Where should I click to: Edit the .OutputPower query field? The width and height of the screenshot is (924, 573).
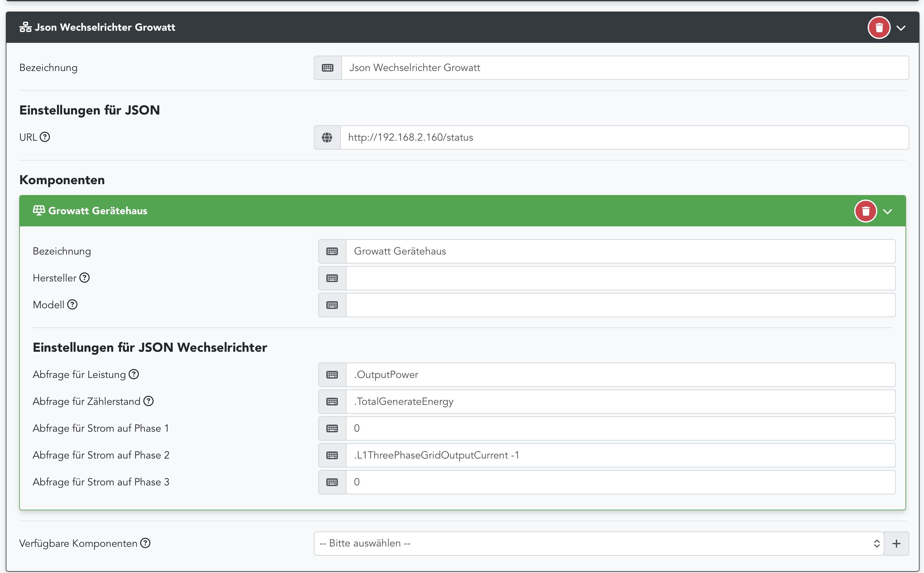[x=620, y=375]
